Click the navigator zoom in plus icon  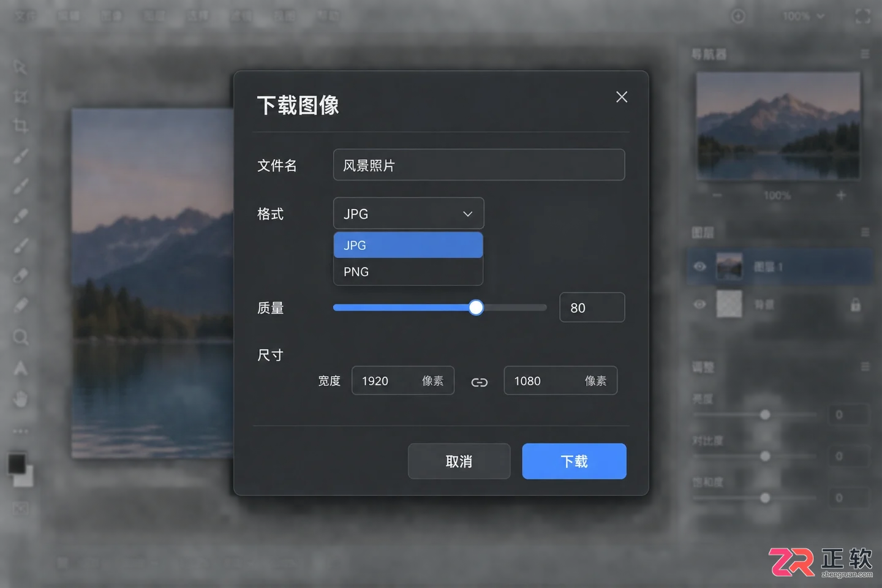pos(841,195)
